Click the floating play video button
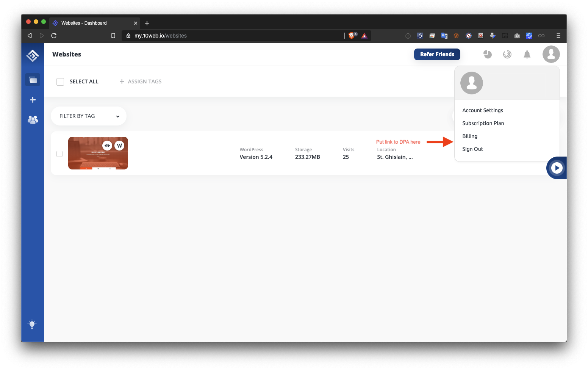The width and height of the screenshot is (588, 370). coord(557,168)
